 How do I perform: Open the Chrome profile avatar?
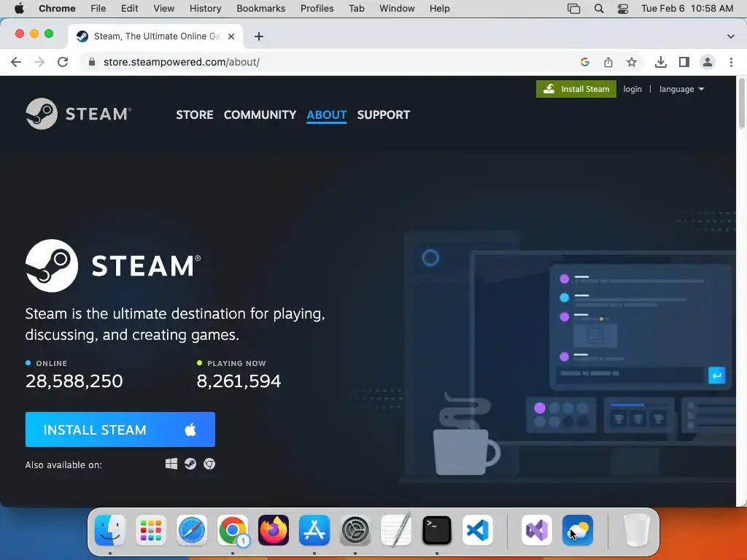[708, 62]
